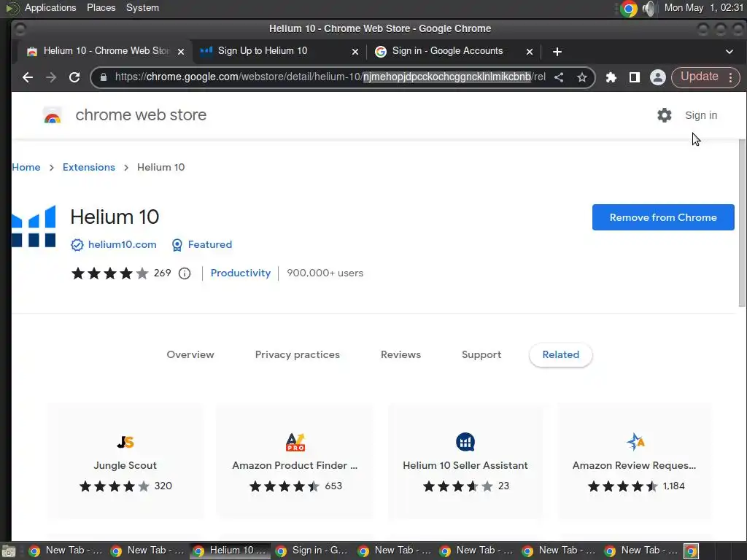The width and height of the screenshot is (747, 560).
Task: Click Sign in on Web Store
Action: (701, 115)
